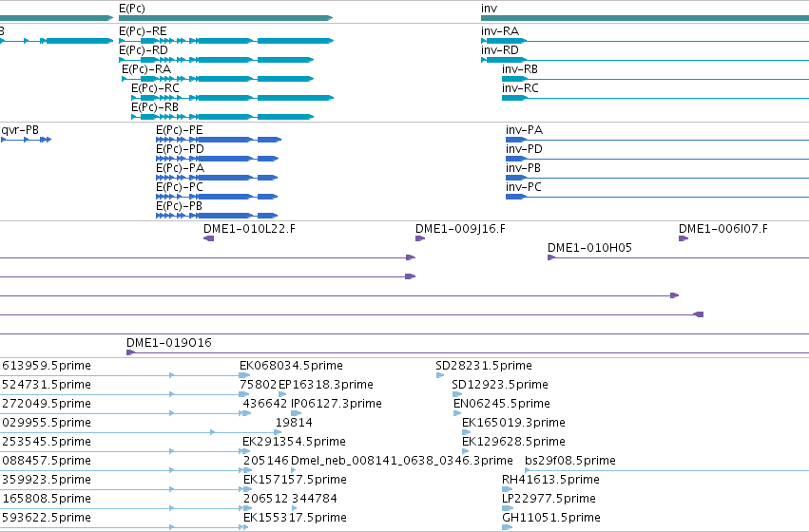
Task: Click the DME1-009J16.F feature label
Action: pyautogui.click(x=461, y=229)
